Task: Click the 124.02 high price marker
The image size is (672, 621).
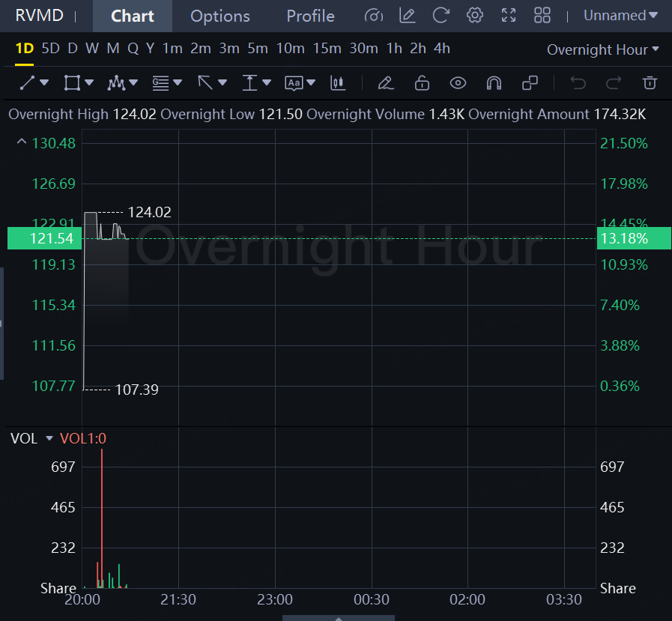Action: click(150, 212)
